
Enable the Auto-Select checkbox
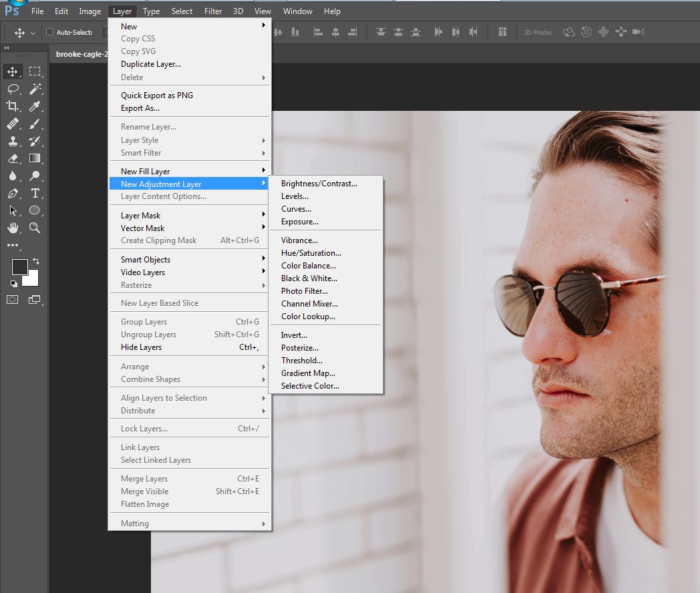(49, 32)
